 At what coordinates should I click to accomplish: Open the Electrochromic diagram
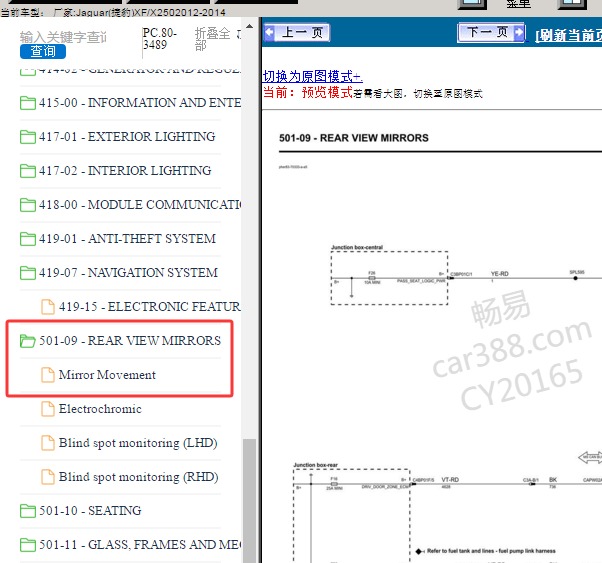coord(100,409)
